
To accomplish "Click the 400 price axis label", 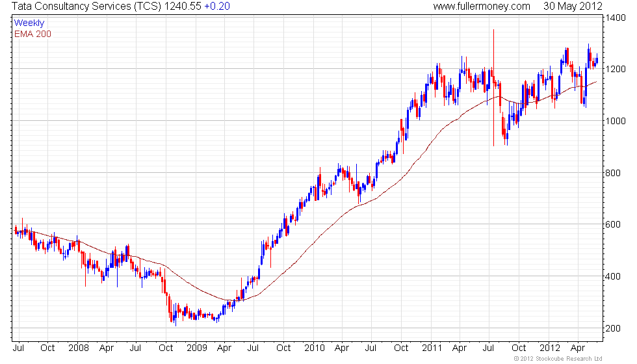I will coord(613,277).
